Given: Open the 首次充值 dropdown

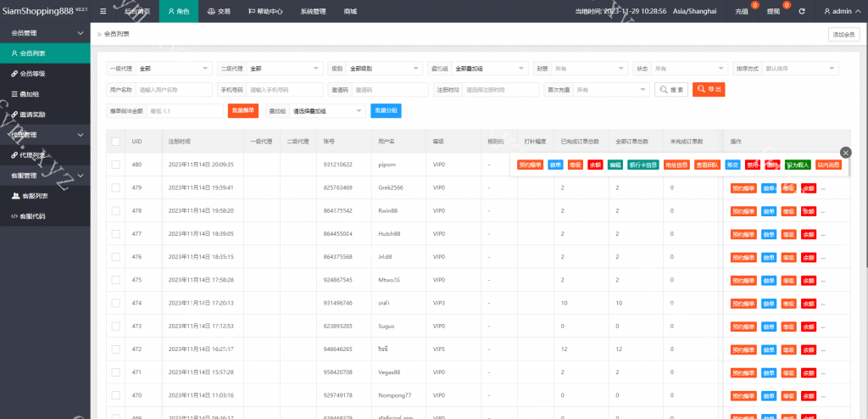Looking at the screenshot, I should (611, 89).
